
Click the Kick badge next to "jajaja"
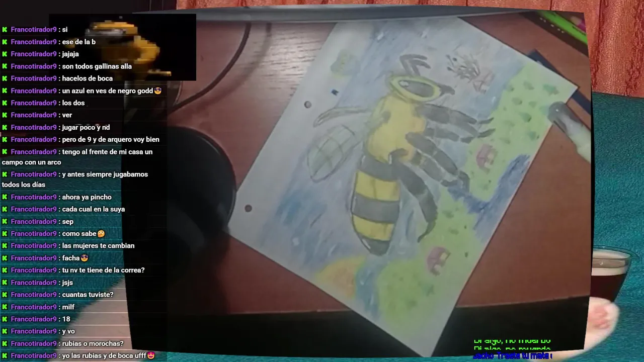5,54
